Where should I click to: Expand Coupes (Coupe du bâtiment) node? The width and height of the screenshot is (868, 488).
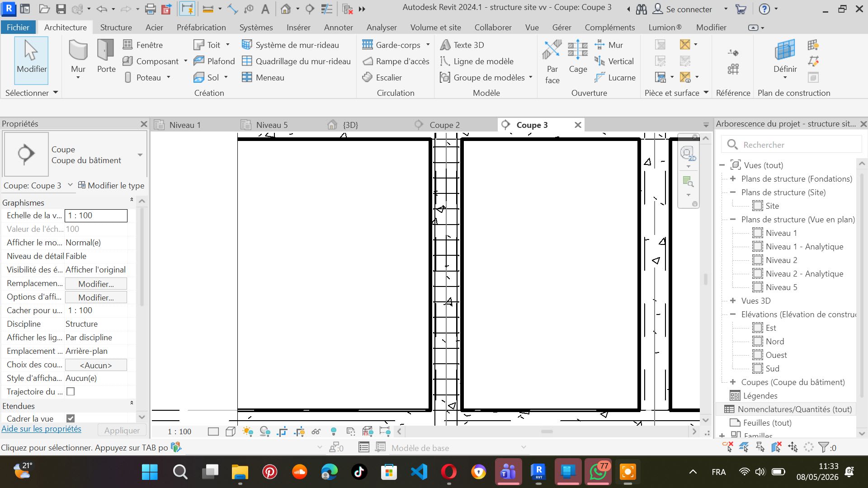[733, 382]
